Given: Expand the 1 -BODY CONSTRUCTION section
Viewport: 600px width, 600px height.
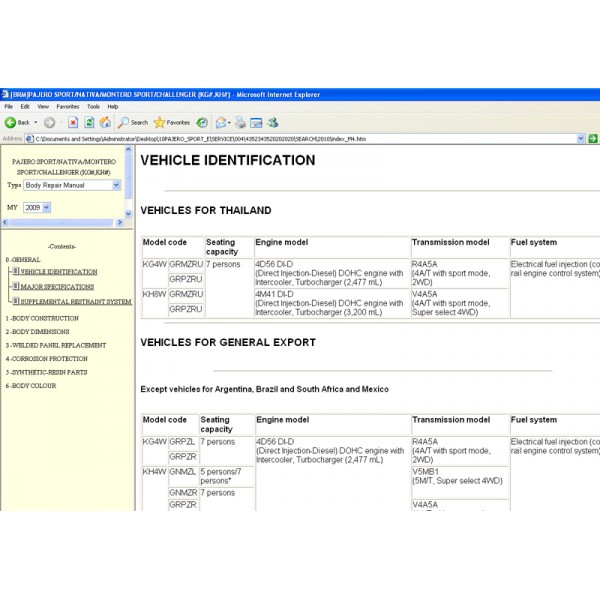Looking at the screenshot, I should [42, 318].
